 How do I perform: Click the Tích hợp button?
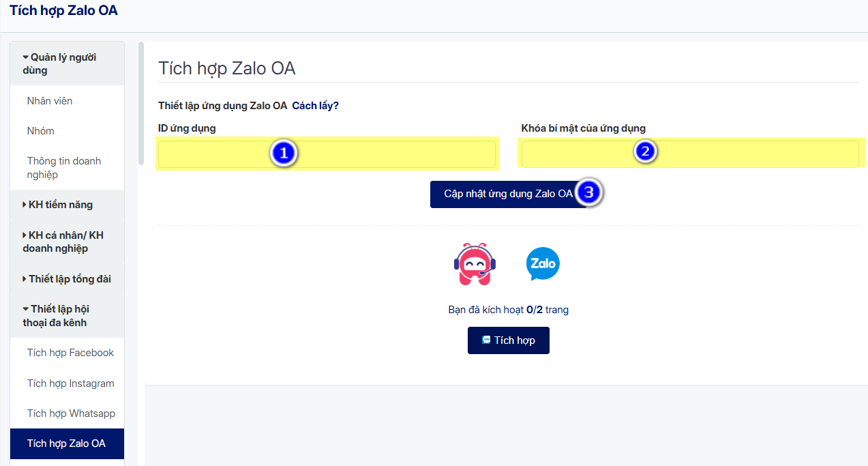509,340
